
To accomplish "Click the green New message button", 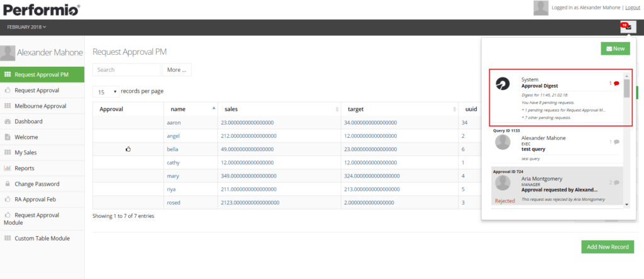I will point(615,48).
